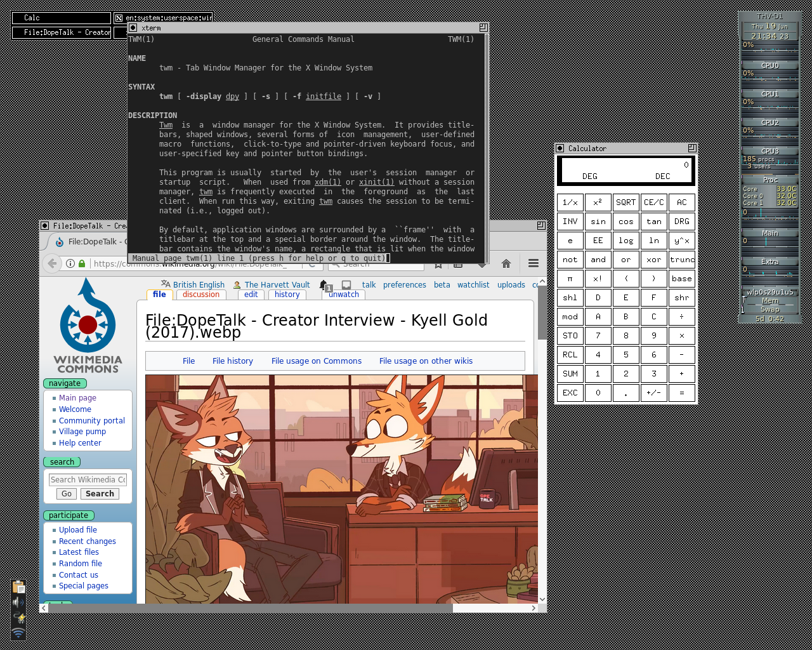Viewport: 812px width, 650px height.
Task: Open the British English language selector
Action: [198, 285]
